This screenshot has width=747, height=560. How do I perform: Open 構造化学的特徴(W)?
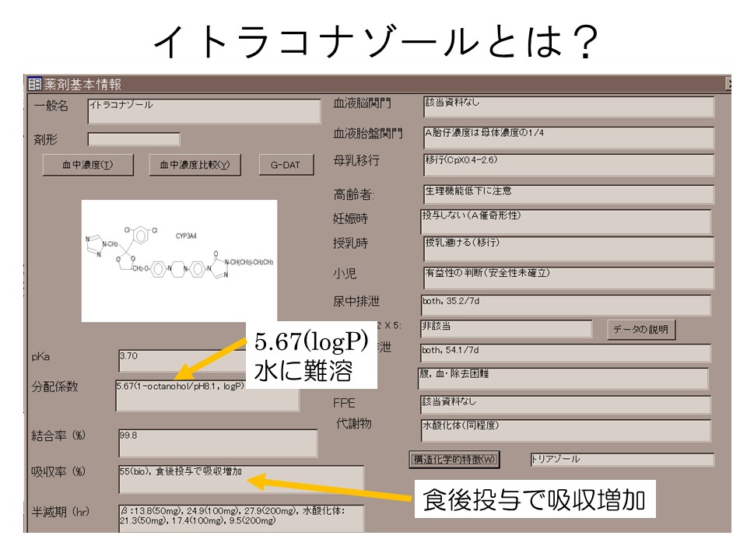[x=454, y=460]
